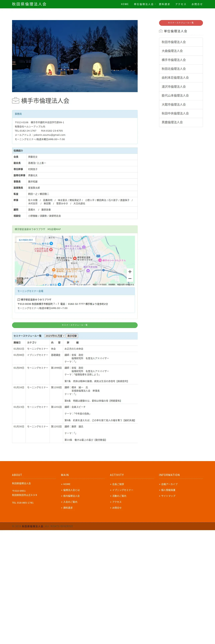Click the イオン 横手店 shopping marker

click(59, 285)
